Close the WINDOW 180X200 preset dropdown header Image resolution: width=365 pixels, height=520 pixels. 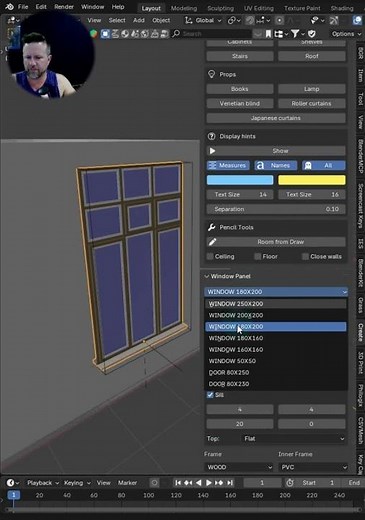click(276, 292)
